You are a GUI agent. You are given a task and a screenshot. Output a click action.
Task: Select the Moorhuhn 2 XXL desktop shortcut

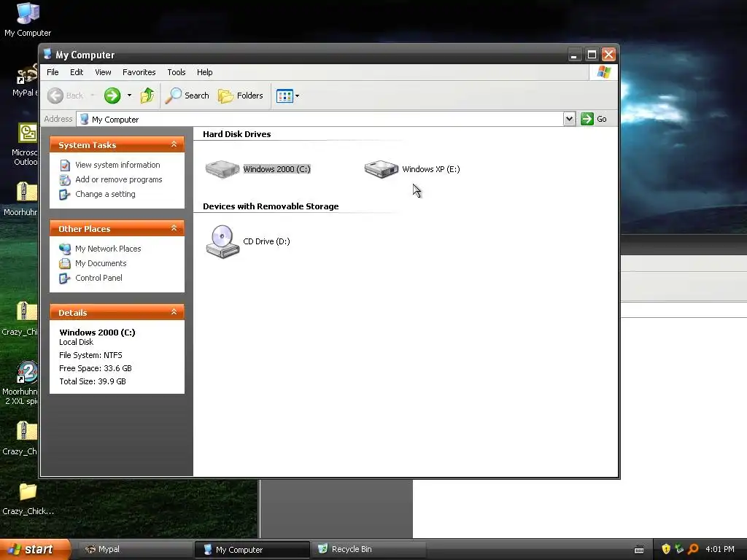point(20,383)
